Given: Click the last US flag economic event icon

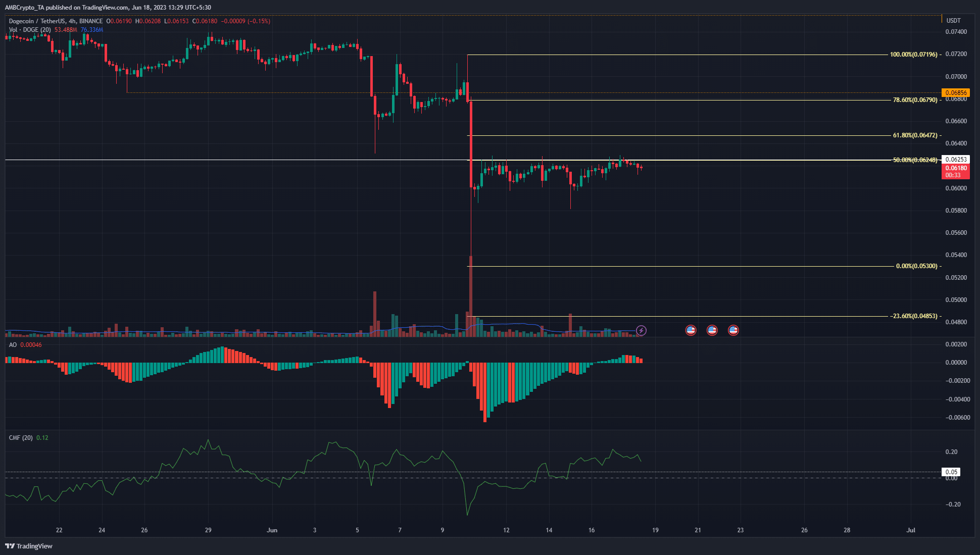Looking at the screenshot, I should 733,330.
